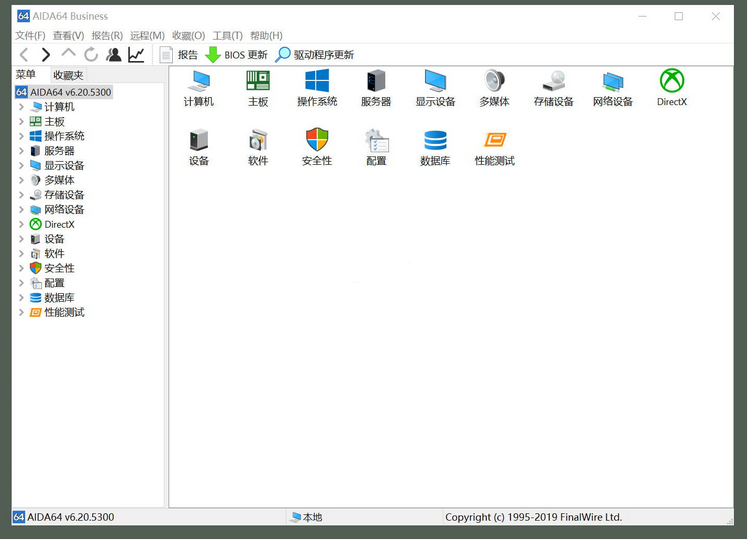748x541 pixels.
Task: Expand the 网络设备 tree node
Action: click(x=21, y=209)
